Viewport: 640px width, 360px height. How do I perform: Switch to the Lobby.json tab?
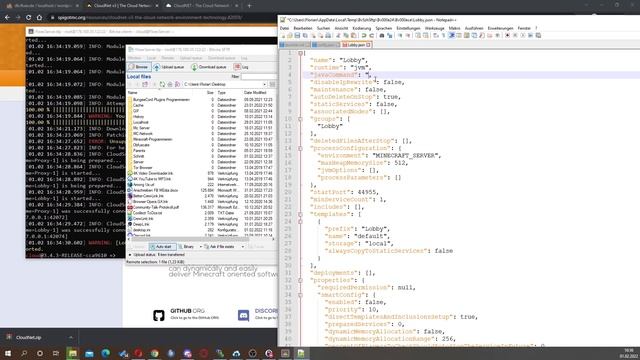(x=356, y=44)
